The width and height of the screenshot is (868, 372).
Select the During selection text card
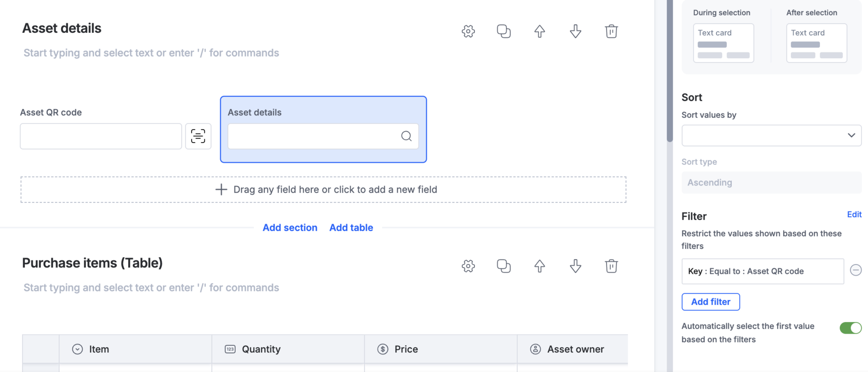click(x=723, y=43)
